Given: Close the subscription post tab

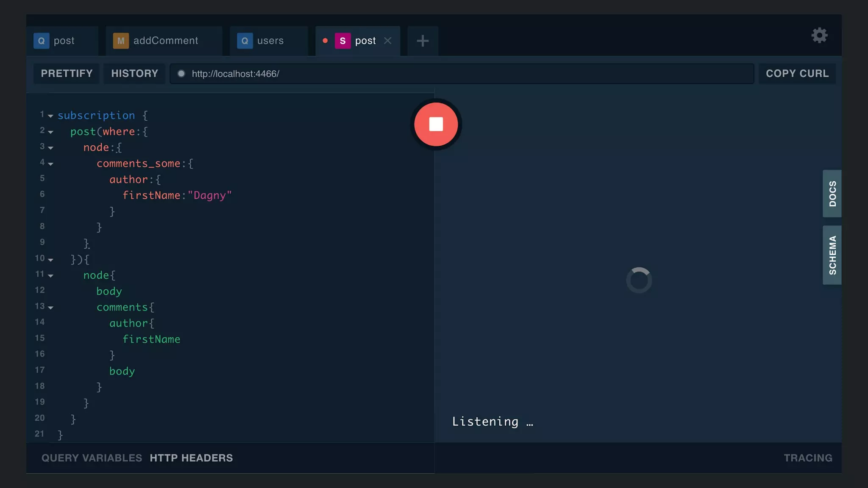Looking at the screenshot, I should 387,41.
